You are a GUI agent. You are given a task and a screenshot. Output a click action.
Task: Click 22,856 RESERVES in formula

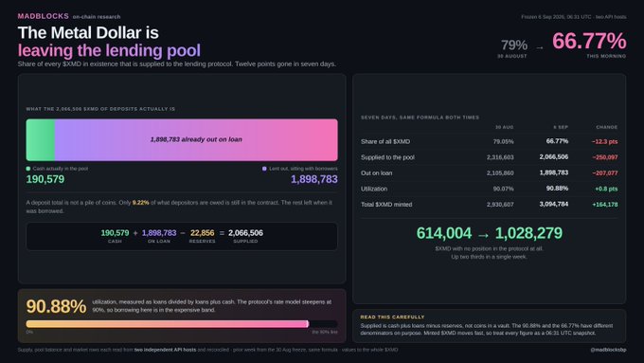coord(202,236)
